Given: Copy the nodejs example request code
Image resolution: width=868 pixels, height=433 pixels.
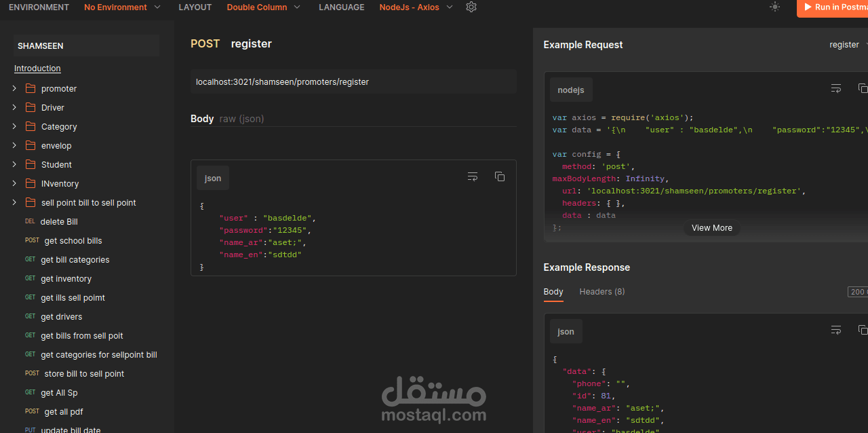Looking at the screenshot, I should point(863,88).
